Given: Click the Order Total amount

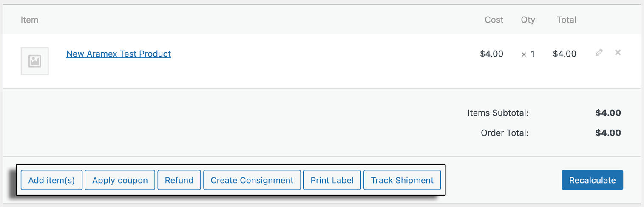Looking at the screenshot, I should click(x=608, y=133).
